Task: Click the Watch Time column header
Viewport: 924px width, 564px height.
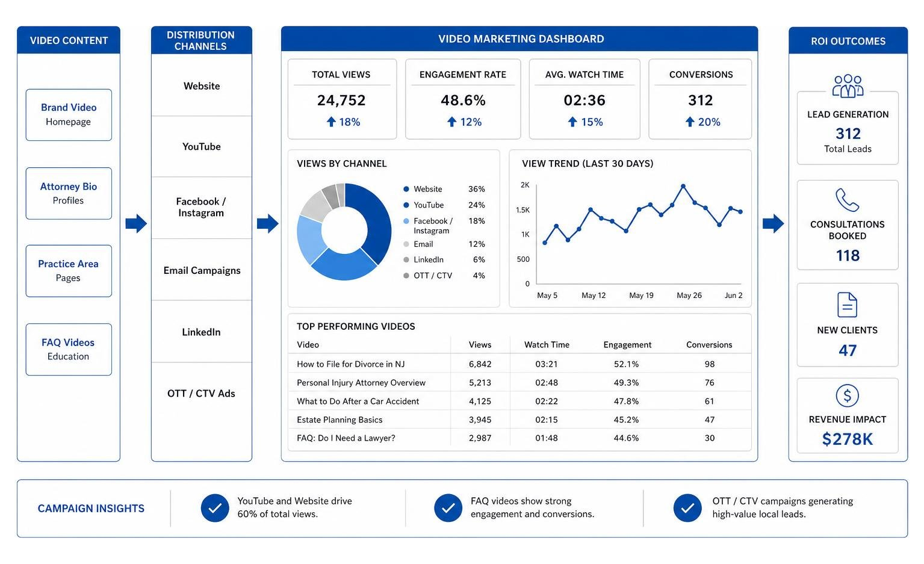Action: pos(547,345)
